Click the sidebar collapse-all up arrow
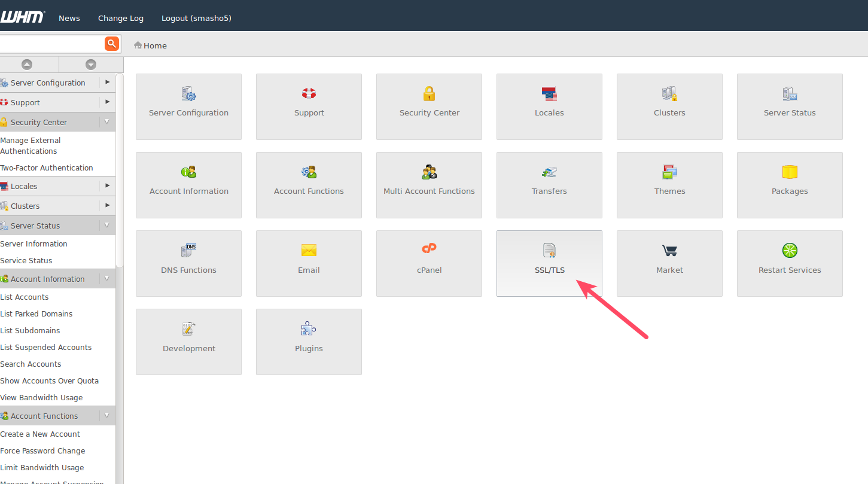868x484 pixels. (x=27, y=65)
